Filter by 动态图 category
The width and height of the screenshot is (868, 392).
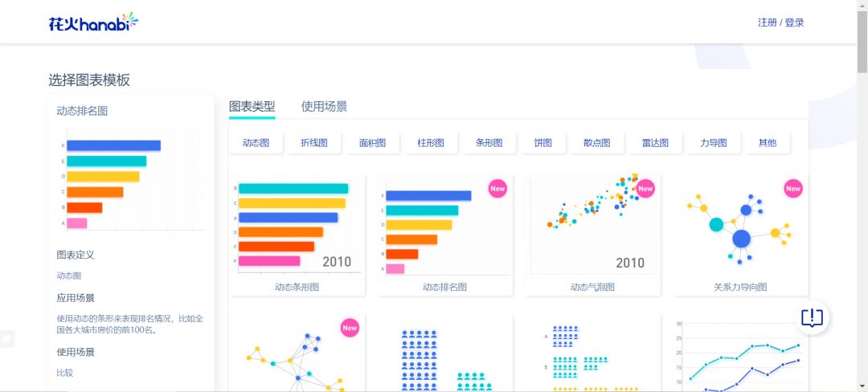(x=256, y=143)
